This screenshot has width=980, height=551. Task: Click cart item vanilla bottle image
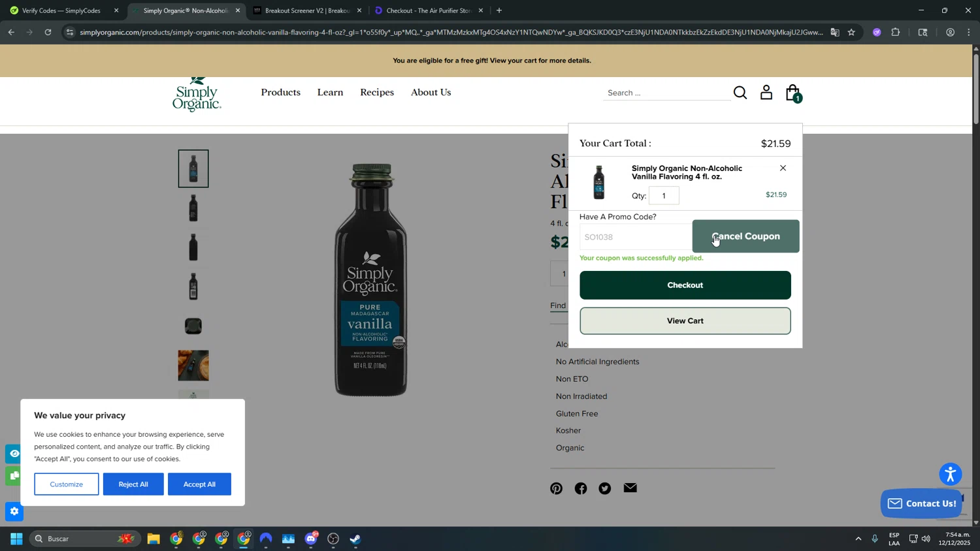pos(598,182)
